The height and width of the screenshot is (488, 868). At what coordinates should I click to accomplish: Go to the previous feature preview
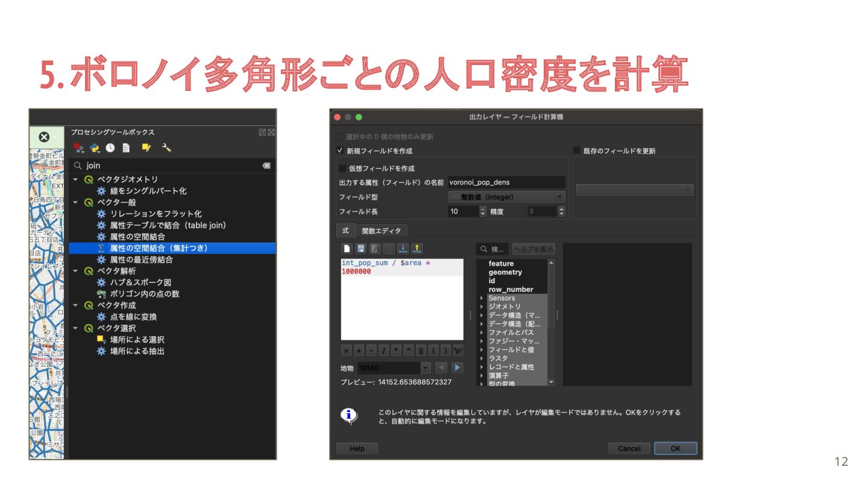441,368
